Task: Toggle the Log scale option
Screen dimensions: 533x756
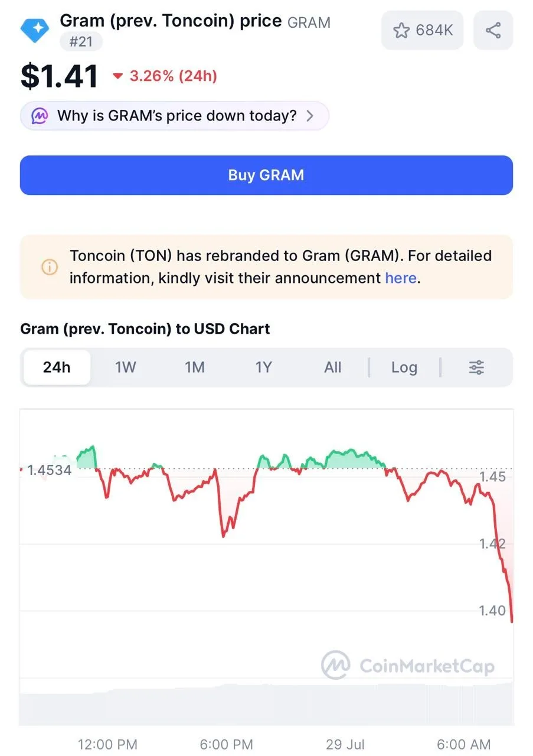Action: tap(404, 367)
